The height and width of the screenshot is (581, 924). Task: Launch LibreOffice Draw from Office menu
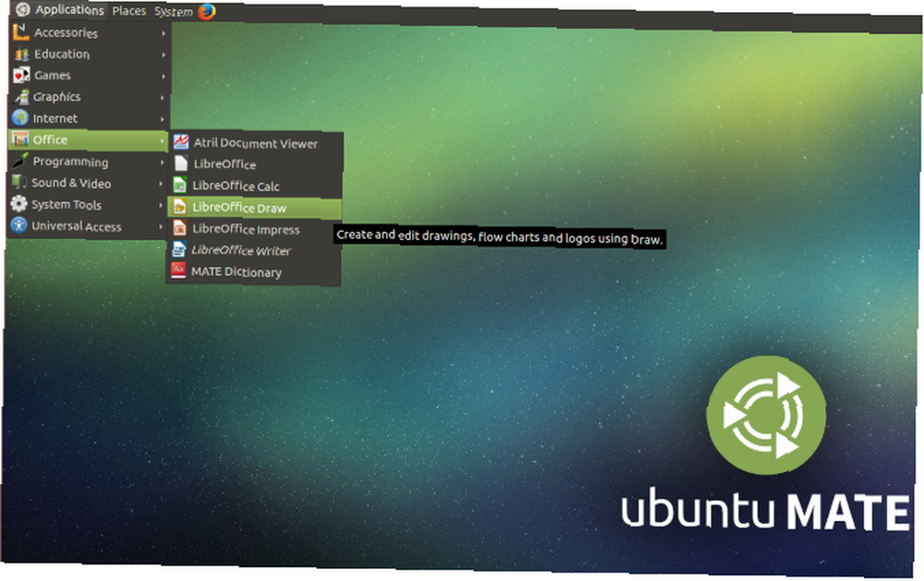254,207
